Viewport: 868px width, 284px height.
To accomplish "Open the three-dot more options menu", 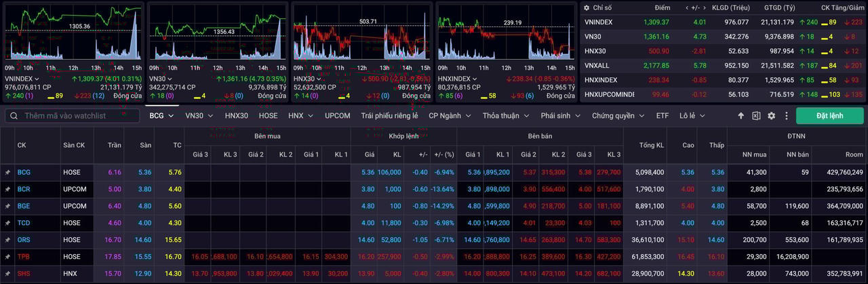I will [x=786, y=116].
